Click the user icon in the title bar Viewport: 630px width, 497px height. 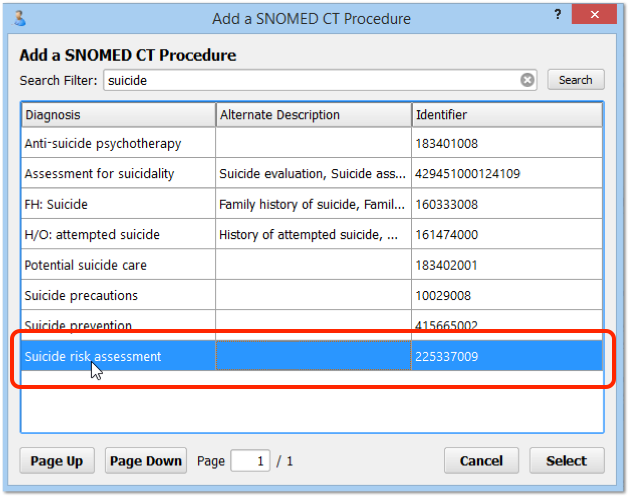[19, 18]
